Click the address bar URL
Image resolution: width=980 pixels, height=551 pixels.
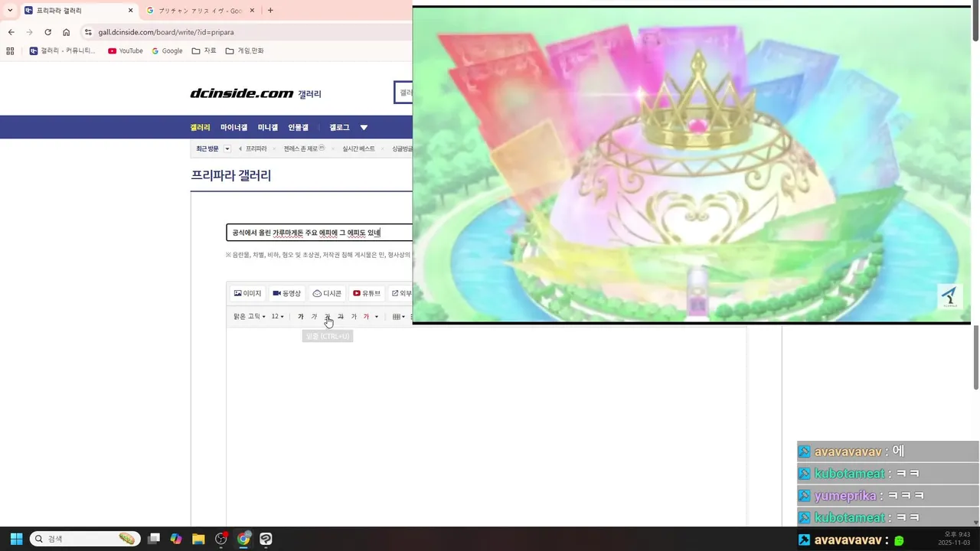coord(166,32)
